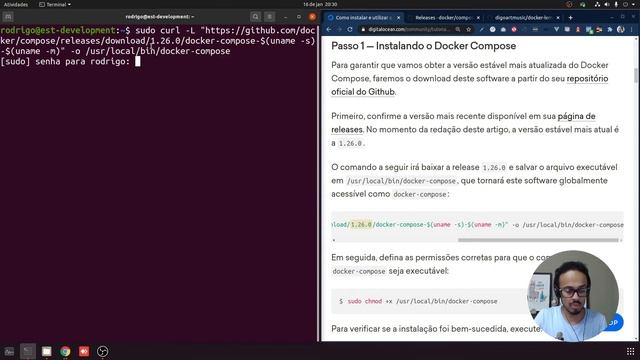Open a new browser tab
This screenshot has width=640, height=360.
pyautogui.click(x=570, y=18)
